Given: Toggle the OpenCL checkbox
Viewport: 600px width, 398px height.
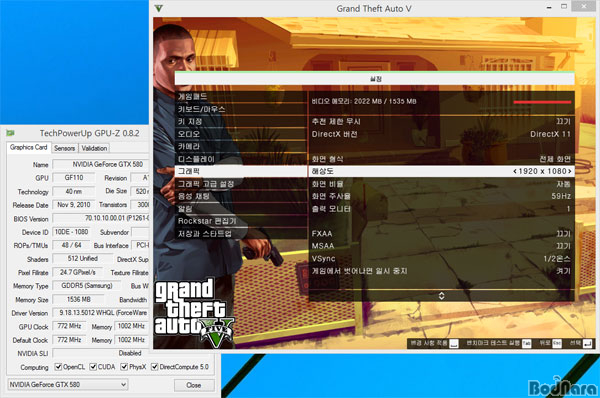Looking at the screenshot, I should pos(58,367).
